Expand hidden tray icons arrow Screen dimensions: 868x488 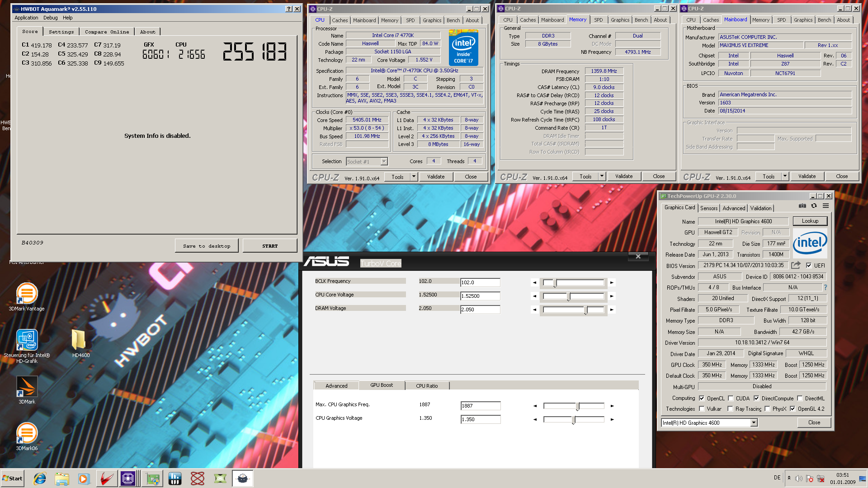click(x=789, y=478)
